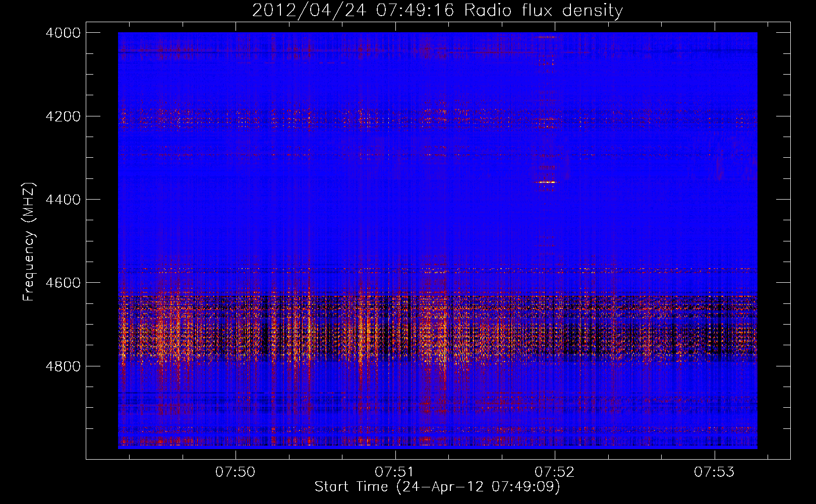The width and height of the screenshot is (816, 504).
Task: Click the 07:50 time tick label
Action: pos(236,472)
